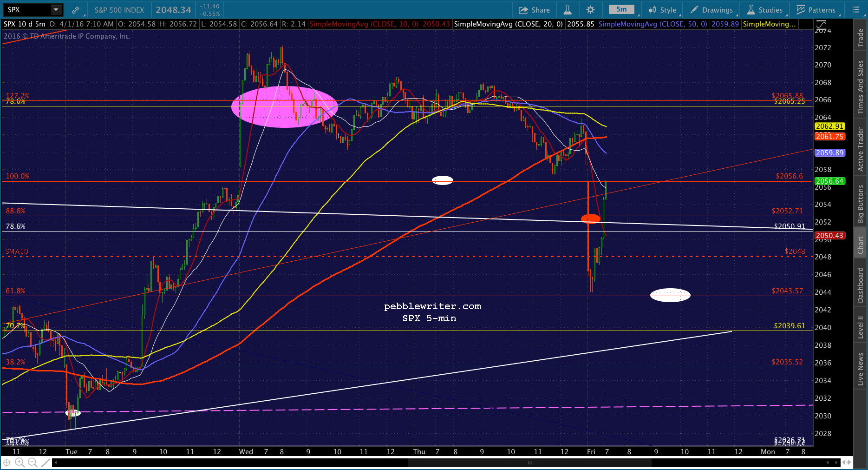Open the Drawings menu

pyautogui.click(x=711, y=10)
